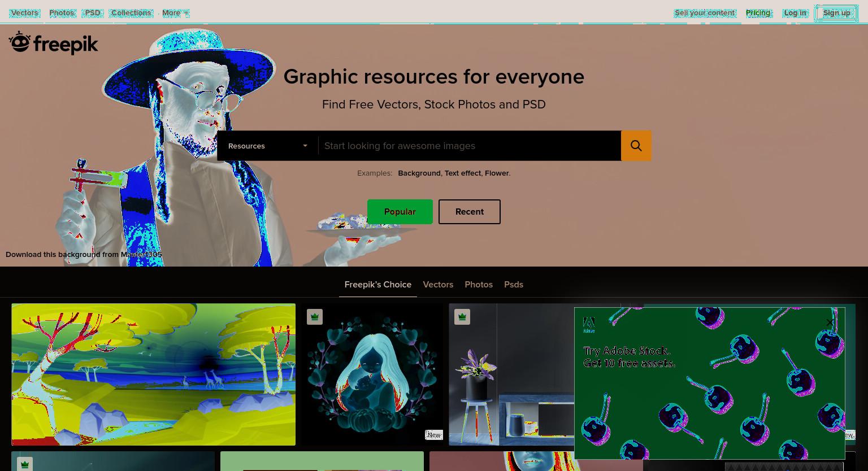
Task: Click the Text effect example term
Action: tap(463, 173)
